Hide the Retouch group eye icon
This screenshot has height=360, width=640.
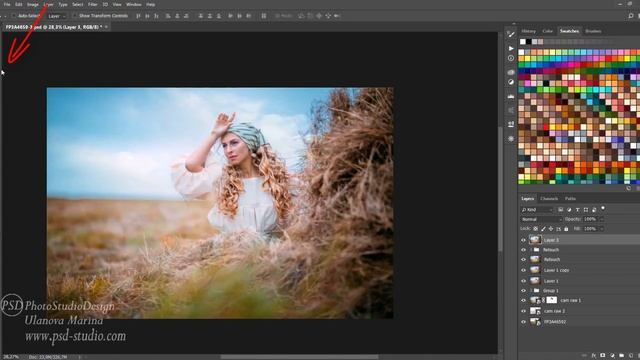point(524,250)
